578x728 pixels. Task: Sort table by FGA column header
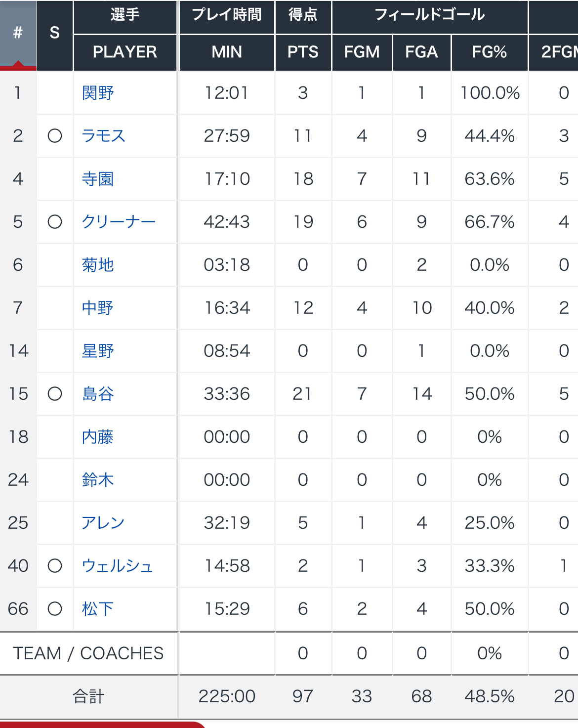(x=421, y=52)
